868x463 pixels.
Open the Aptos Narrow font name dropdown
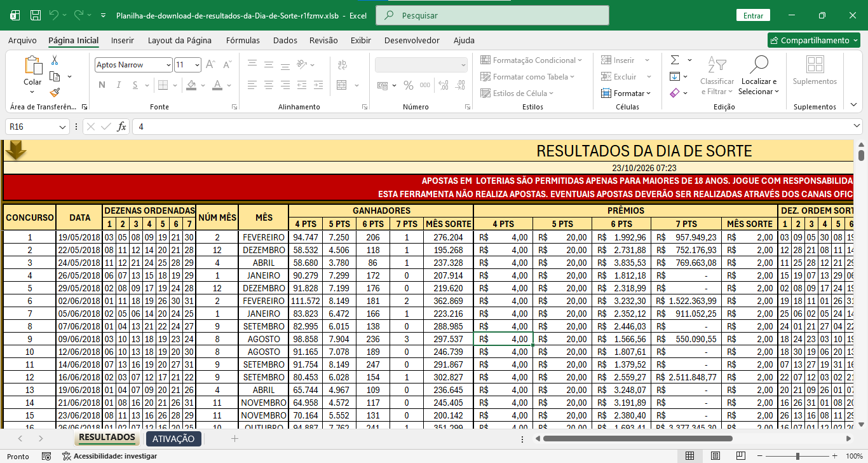(x=168, y=65)
